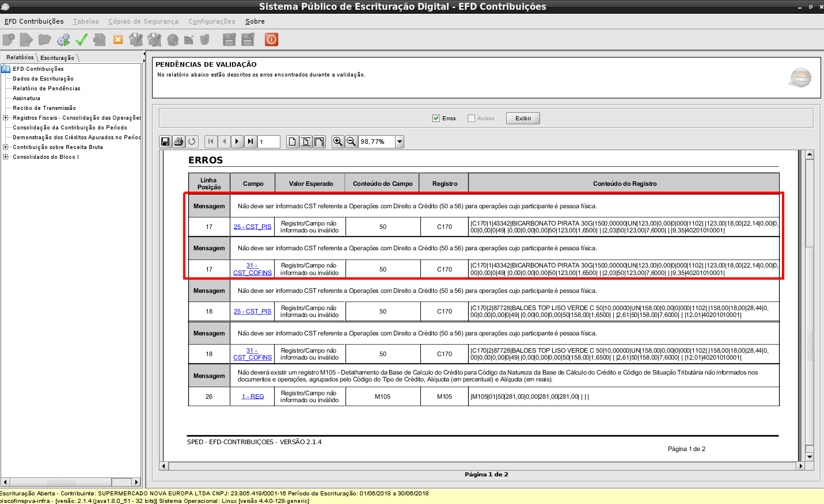Click the orange X close-escrituração icon

(118, 40)
